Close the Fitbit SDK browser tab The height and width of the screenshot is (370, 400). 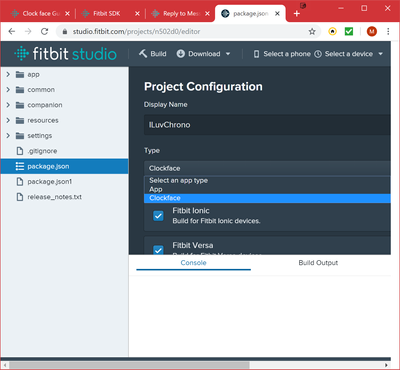[137, 14]
